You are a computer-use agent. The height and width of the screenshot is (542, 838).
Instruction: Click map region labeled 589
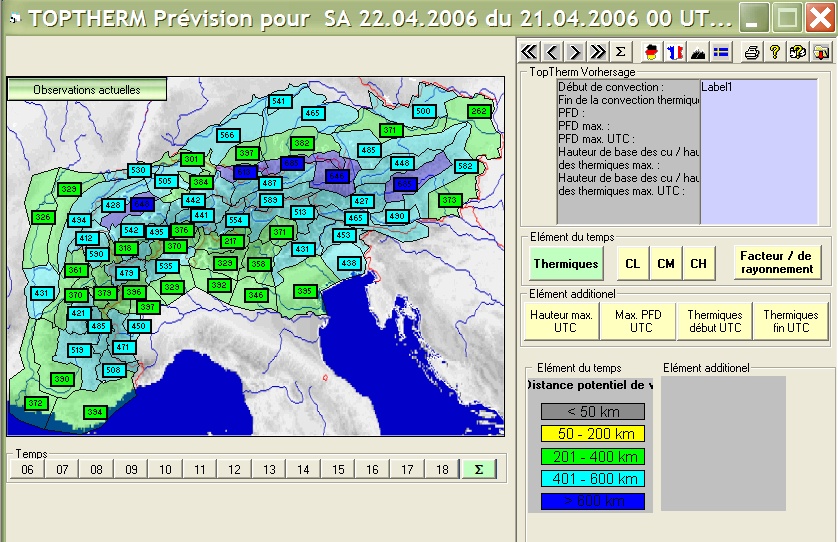tap(270, 200)
